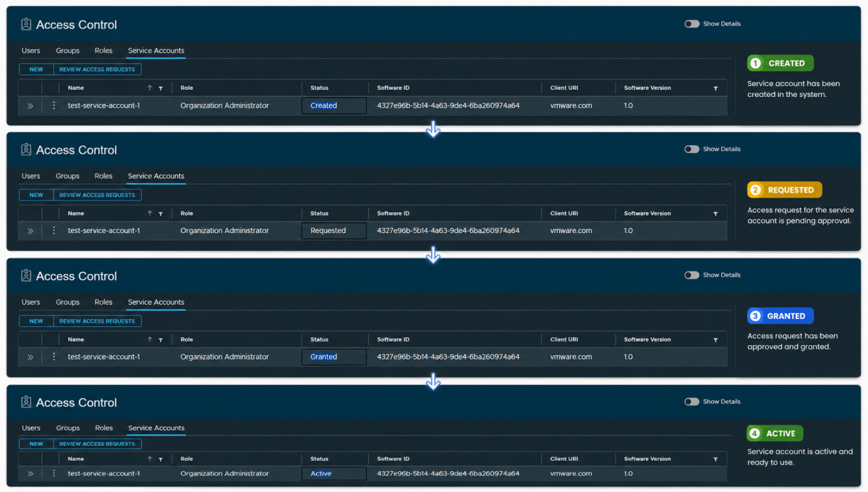Expand the account row with Created status
The image size is (868, 492).
(x=30, y=106)
